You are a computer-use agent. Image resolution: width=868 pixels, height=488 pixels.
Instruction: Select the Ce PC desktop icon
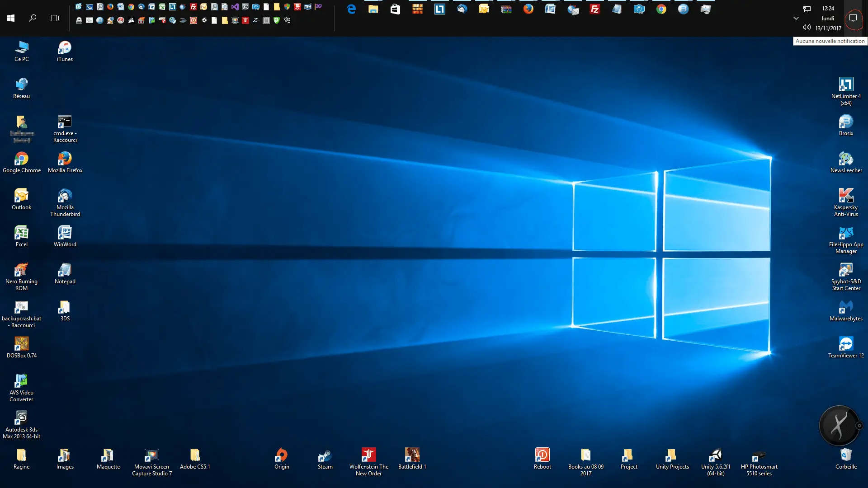[x=22, y=51]
